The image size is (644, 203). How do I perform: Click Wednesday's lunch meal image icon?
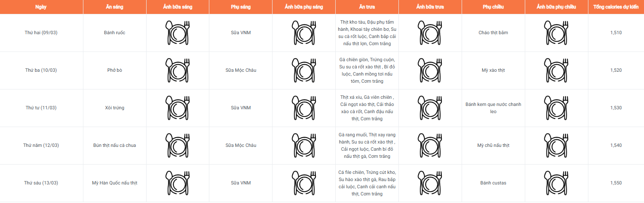pos(430,108)
